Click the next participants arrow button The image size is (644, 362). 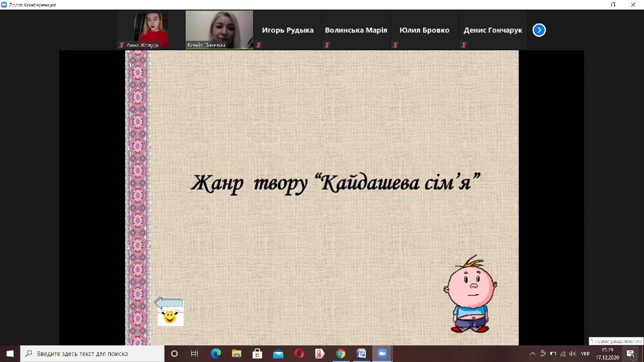[539, 30]
